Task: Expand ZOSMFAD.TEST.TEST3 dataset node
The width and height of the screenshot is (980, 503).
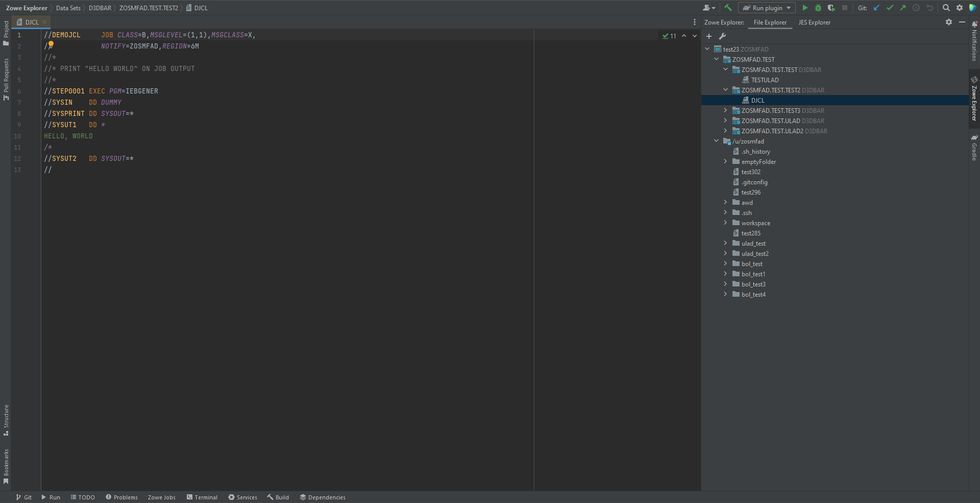Action: 726,110
